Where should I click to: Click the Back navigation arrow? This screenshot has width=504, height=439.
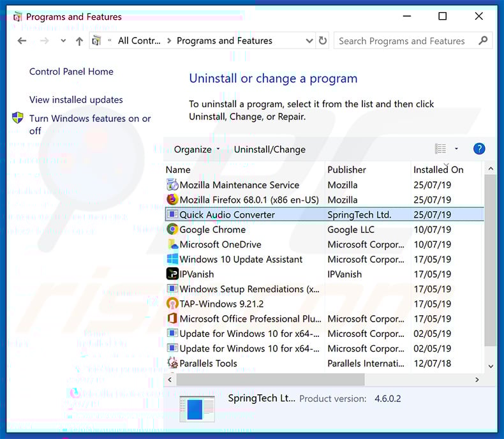(x=22, y=41)
